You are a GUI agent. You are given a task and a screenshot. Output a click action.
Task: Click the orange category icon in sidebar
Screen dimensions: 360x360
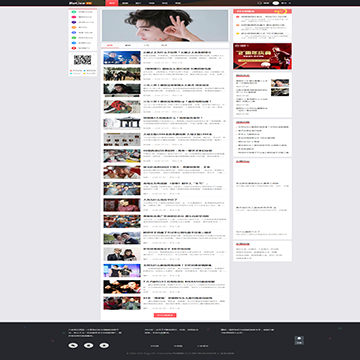coord(74,27)
